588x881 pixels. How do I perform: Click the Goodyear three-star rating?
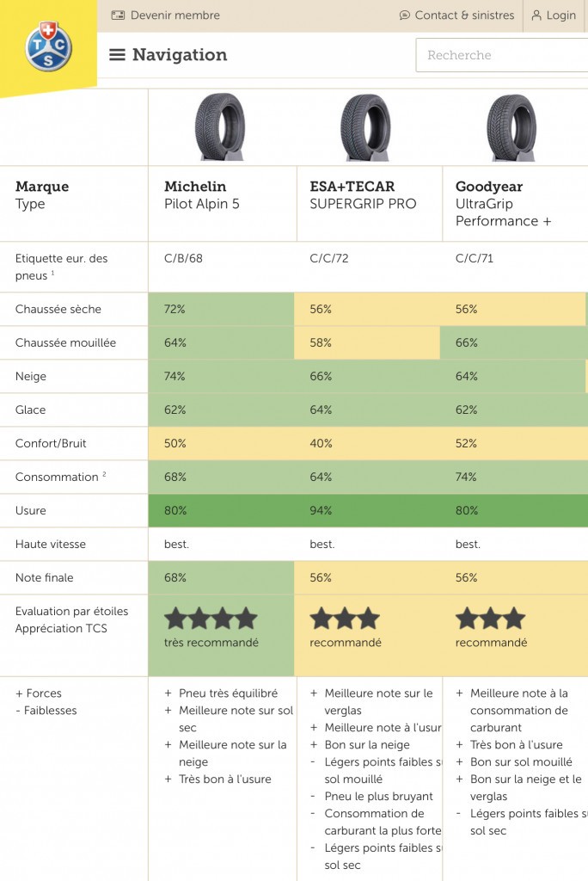(490, 618)
